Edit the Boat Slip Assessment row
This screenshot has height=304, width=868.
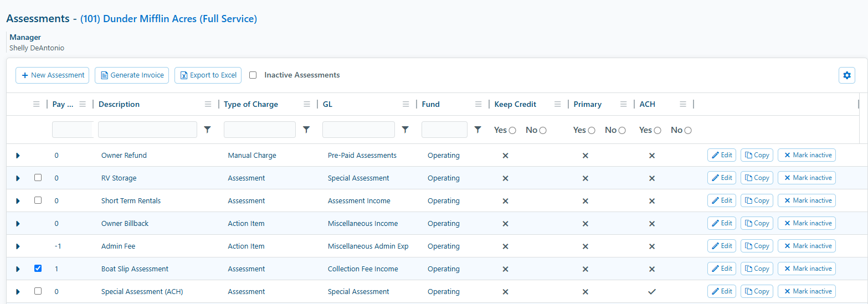pyautogui.click(x=722, y=269)
